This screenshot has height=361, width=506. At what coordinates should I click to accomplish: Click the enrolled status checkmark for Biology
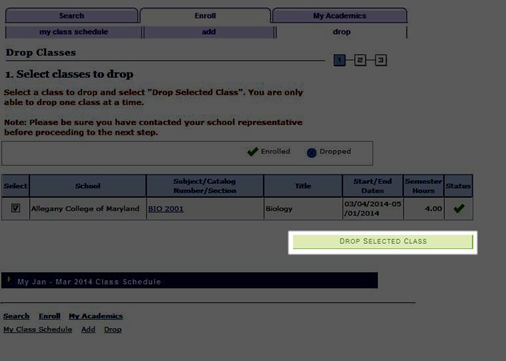tap(459, 209)
